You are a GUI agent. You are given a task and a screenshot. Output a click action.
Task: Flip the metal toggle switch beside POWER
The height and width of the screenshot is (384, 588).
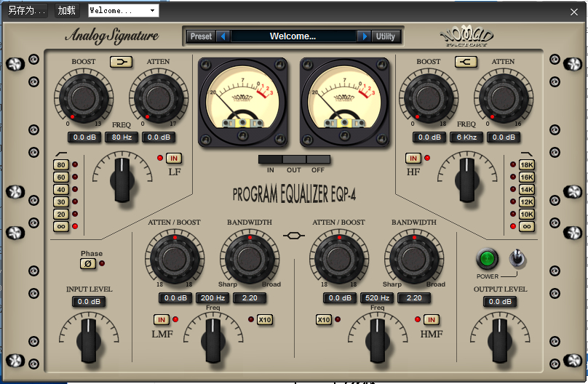517,258
